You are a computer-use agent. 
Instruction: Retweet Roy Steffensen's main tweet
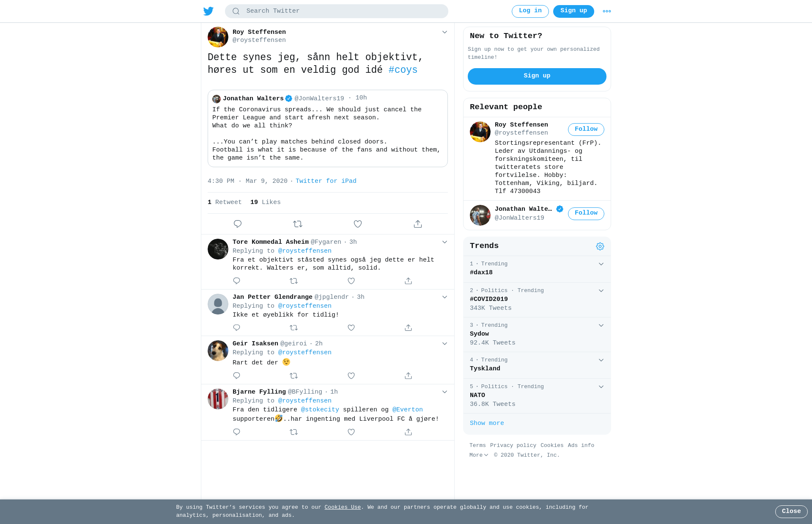(x=298, y=224)
